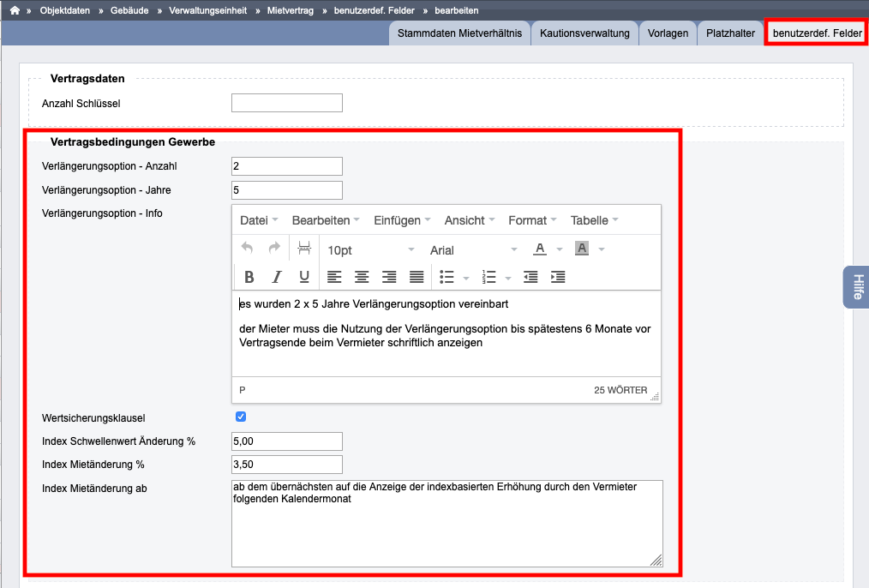Open the 10pt font size dropdown
The width and height of the screenshot is (869, 588).
click(371, 250)
